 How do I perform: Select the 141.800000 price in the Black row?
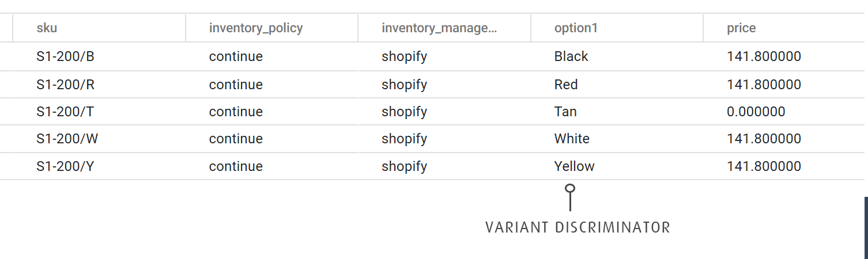coord(764,56)
